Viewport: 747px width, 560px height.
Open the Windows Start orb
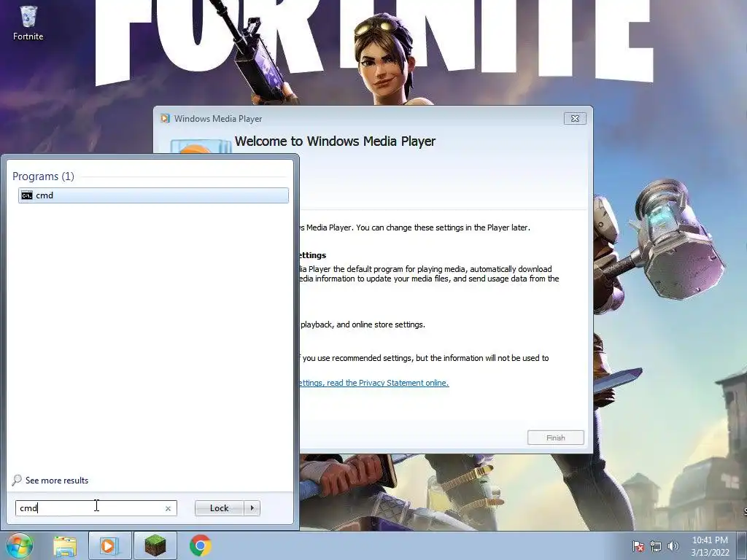(19, 545)
